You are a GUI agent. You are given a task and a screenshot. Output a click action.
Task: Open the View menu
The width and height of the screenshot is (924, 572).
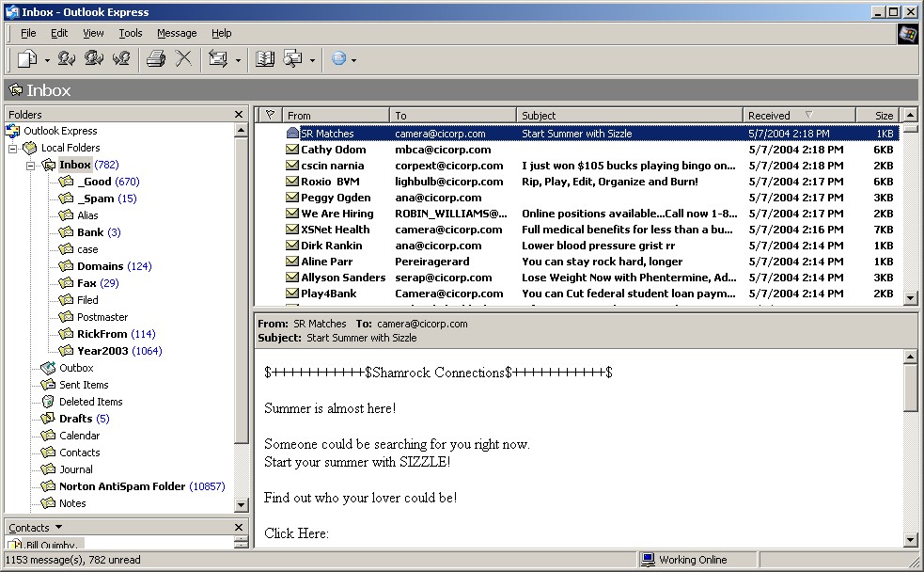click(93, 33)
